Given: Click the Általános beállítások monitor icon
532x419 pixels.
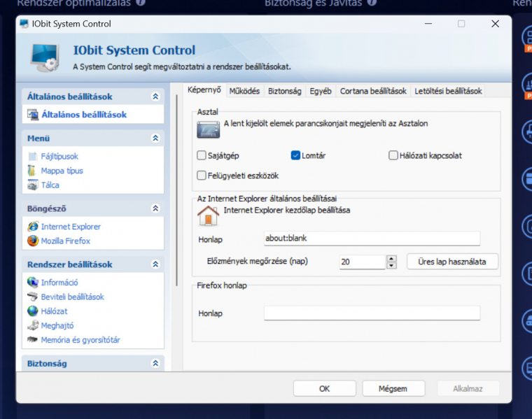Looking at the screenshot, I should click(33, 115).
